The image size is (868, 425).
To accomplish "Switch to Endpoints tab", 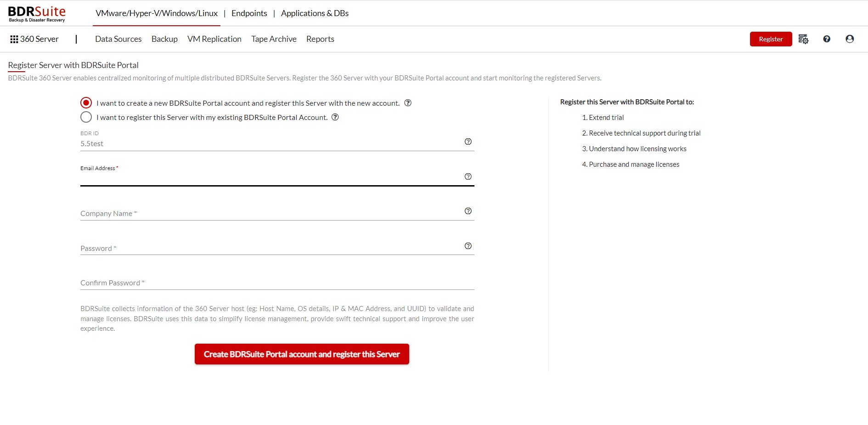I will 249,13.
